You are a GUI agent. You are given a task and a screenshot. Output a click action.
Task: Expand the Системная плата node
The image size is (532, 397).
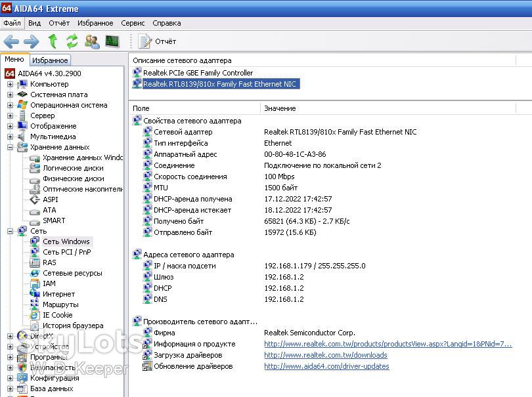click(x=10, y=94)
